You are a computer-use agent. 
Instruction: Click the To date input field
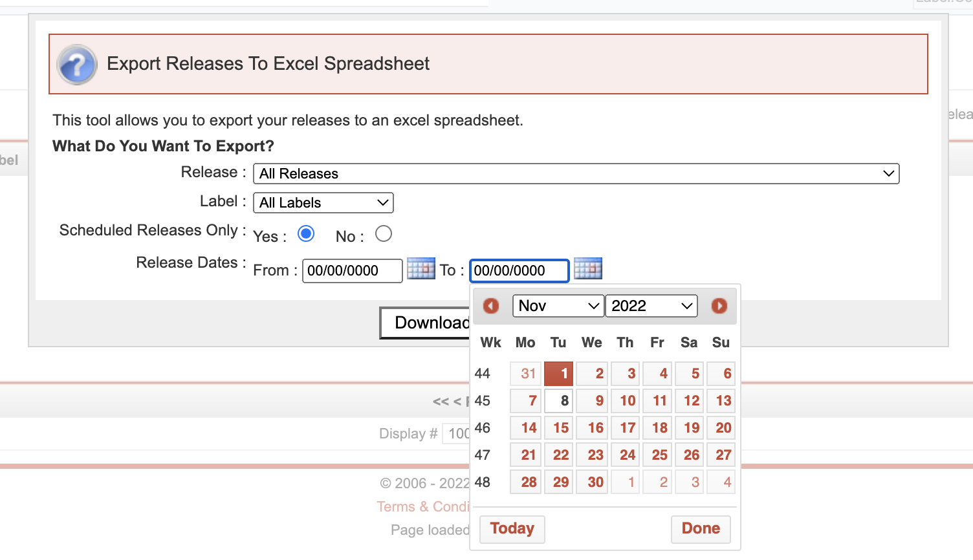519,271
